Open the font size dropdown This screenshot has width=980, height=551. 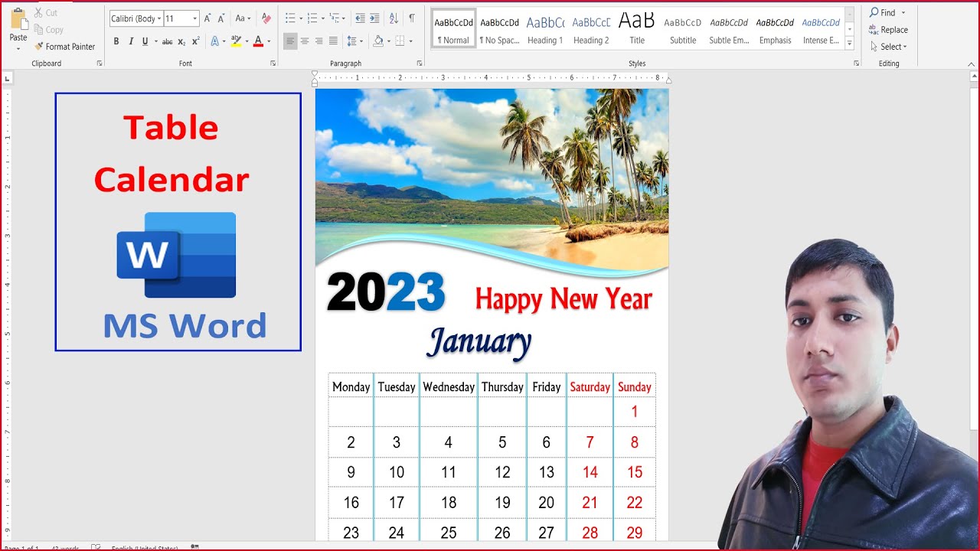click(x=194, y=18)
